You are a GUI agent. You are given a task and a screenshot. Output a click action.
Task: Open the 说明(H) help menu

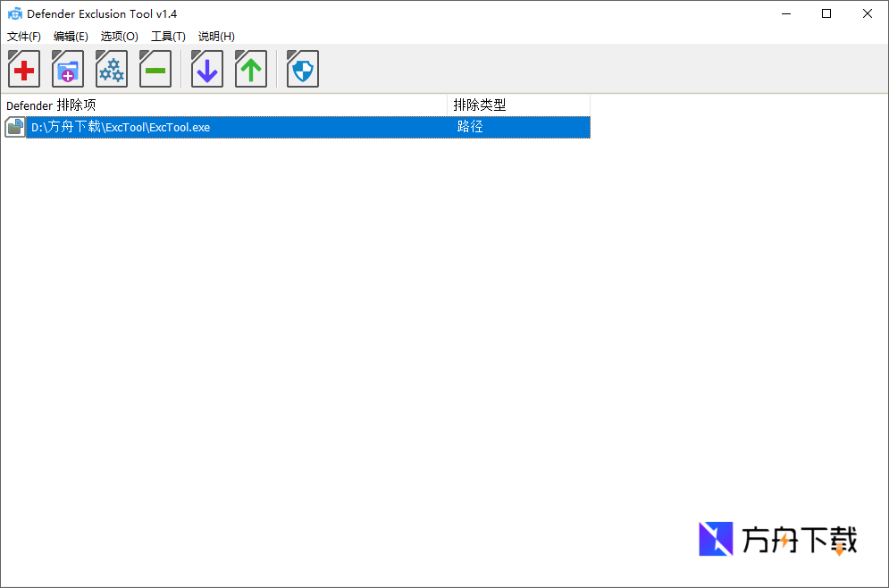point(215,37)
